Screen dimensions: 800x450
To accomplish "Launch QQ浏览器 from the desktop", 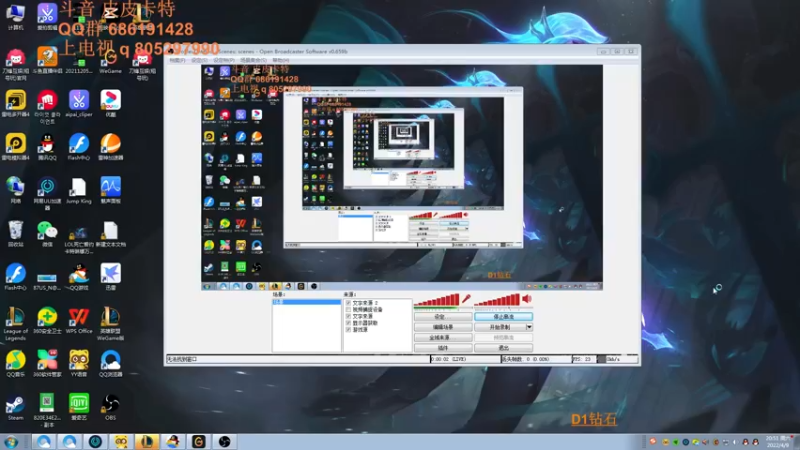I will click(x=110, y=364).
